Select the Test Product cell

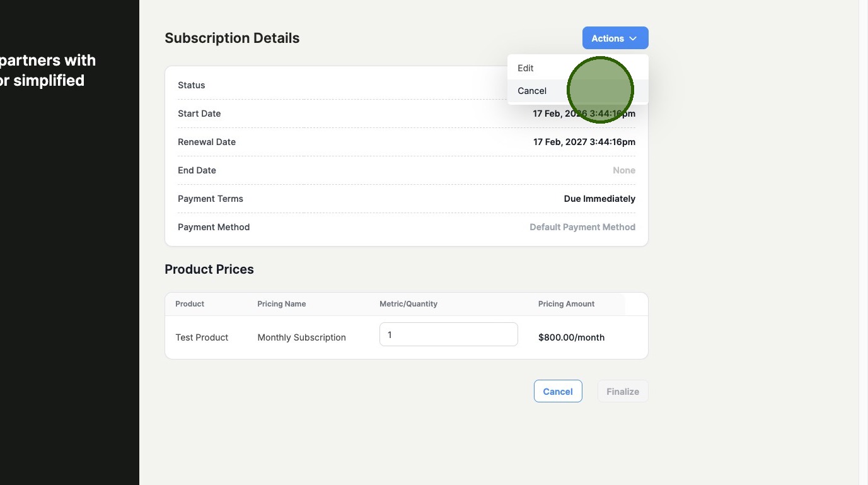(202, 337)
